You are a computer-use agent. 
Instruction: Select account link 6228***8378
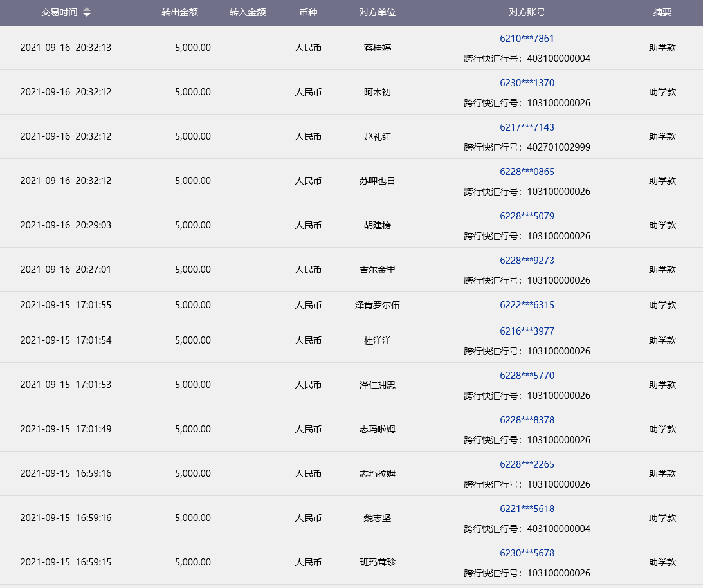coord(527,420)
